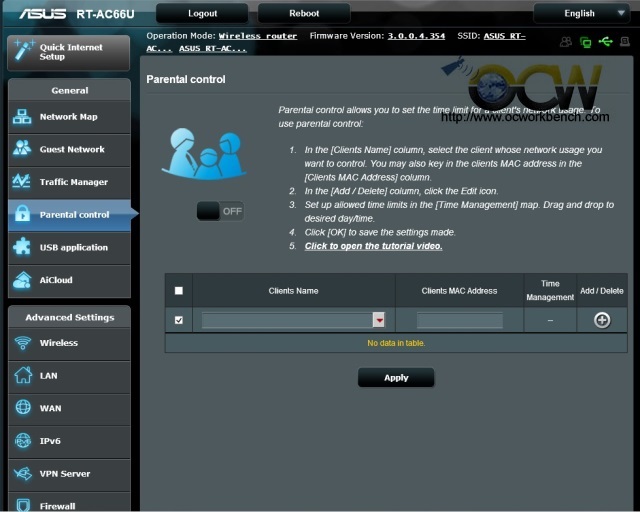Open the tutorial video link

pos(373,246)
